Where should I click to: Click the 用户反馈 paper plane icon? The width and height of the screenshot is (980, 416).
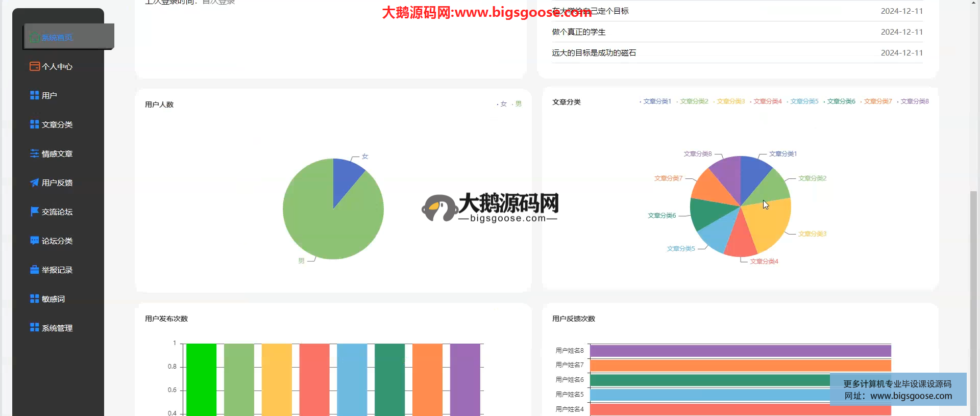click(x=34, y=183)
